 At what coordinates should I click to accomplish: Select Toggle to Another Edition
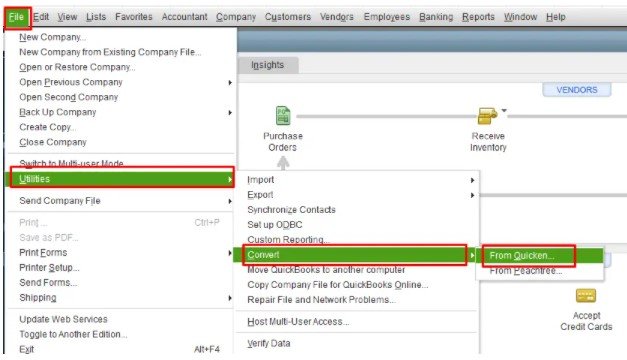click(73, 334)
